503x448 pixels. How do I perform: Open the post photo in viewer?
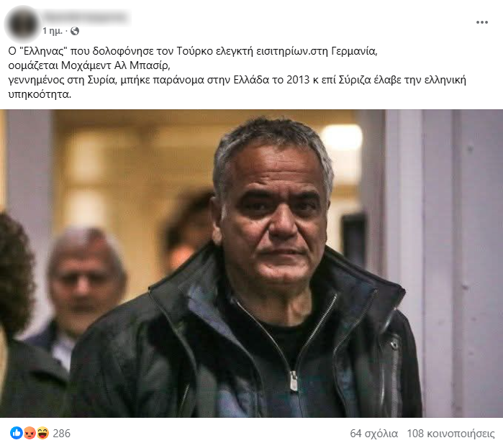[x=252, y=263]
